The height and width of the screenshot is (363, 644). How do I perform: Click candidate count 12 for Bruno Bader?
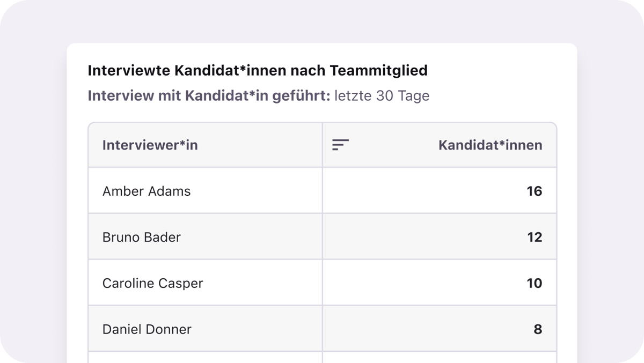click(x=534, y=237)
